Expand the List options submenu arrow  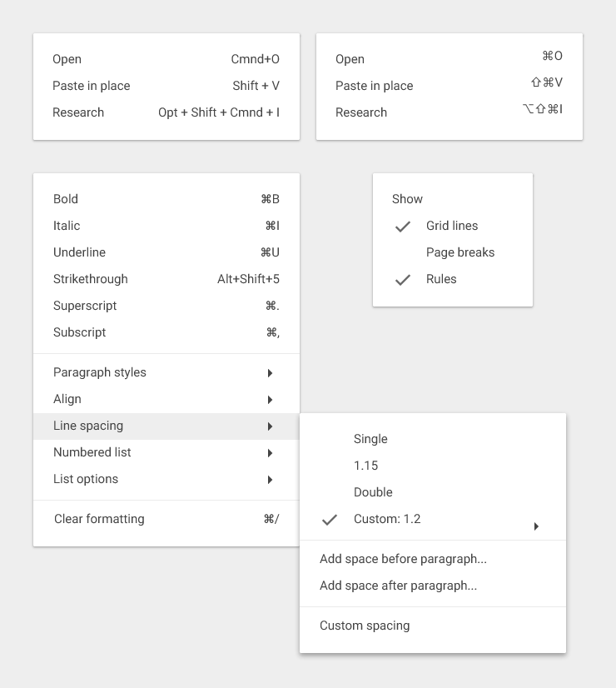point(270,479)
